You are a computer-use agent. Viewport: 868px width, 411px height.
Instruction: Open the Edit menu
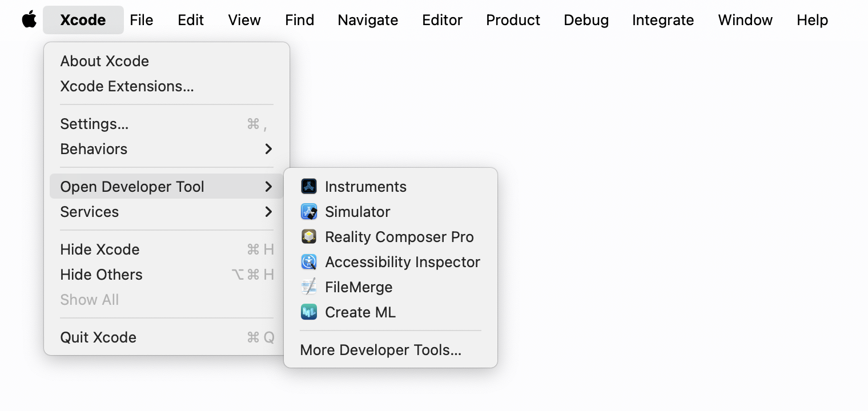pos(191,20)
